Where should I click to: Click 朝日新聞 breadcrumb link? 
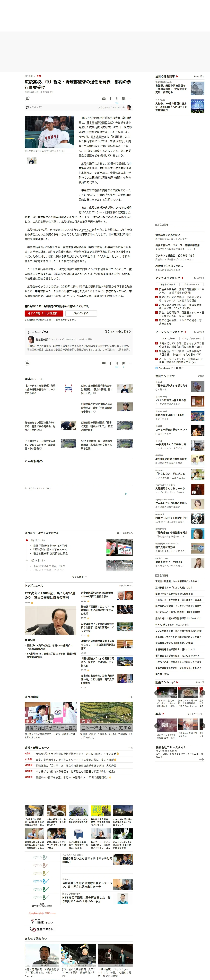[29, 76]
